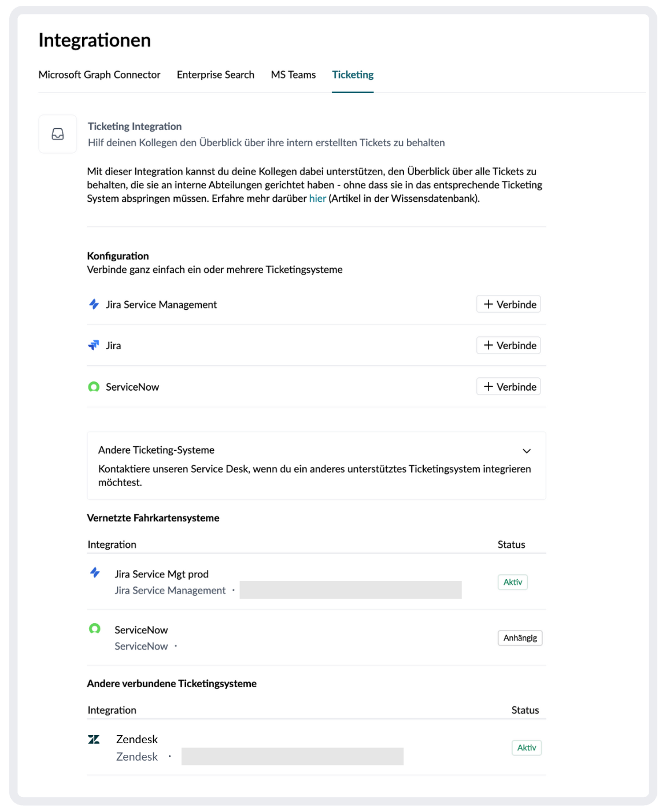Screen dimensions: 666x812
Task: Click the 'ServiceNow' label in the Konfiguration list
Action: 132,387
